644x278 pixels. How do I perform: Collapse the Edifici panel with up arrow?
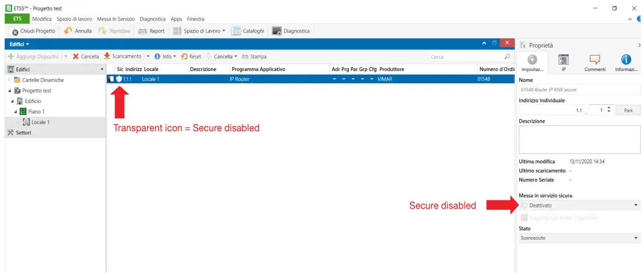tap(484, 43)
